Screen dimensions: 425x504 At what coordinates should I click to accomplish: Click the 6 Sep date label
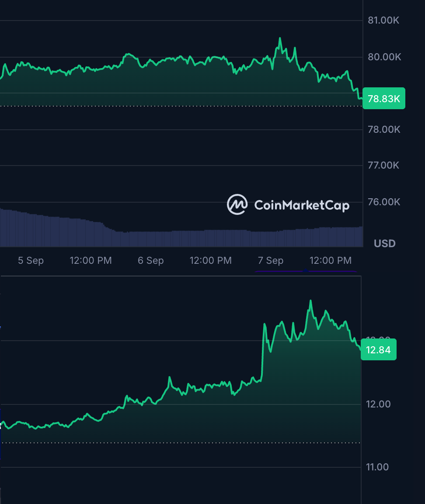click(150, 260)
